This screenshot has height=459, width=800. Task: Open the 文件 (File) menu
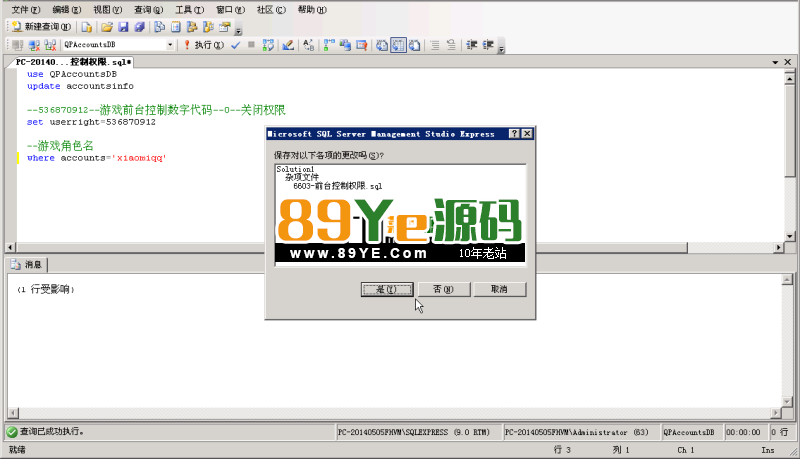[26, 10]
